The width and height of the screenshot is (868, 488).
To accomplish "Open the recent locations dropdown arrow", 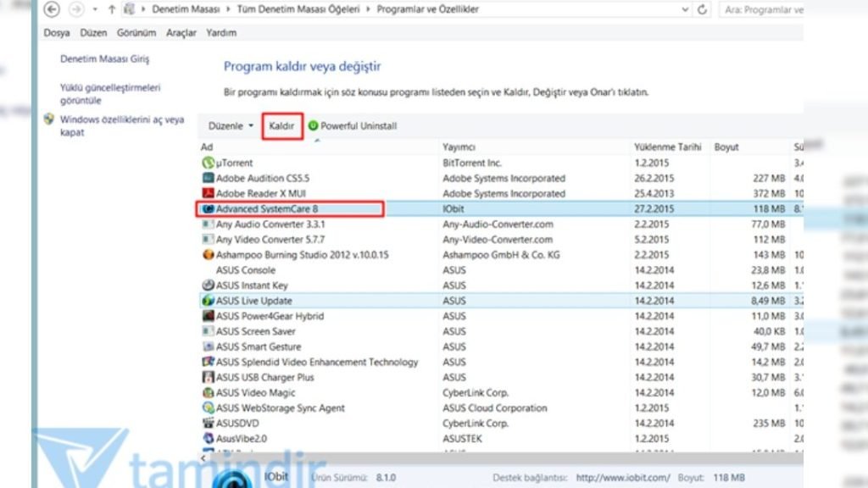I will 95,9.
